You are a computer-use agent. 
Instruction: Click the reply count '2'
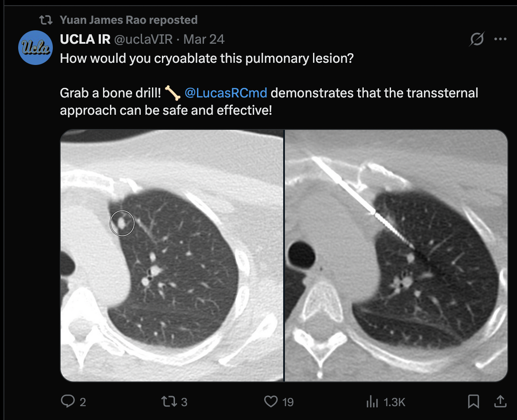coord(83,402)
